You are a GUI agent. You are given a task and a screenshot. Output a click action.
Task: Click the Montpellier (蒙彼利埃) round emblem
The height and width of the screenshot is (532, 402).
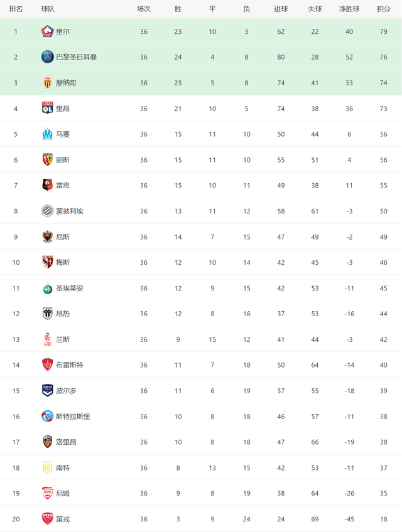[x=47, y=211]
